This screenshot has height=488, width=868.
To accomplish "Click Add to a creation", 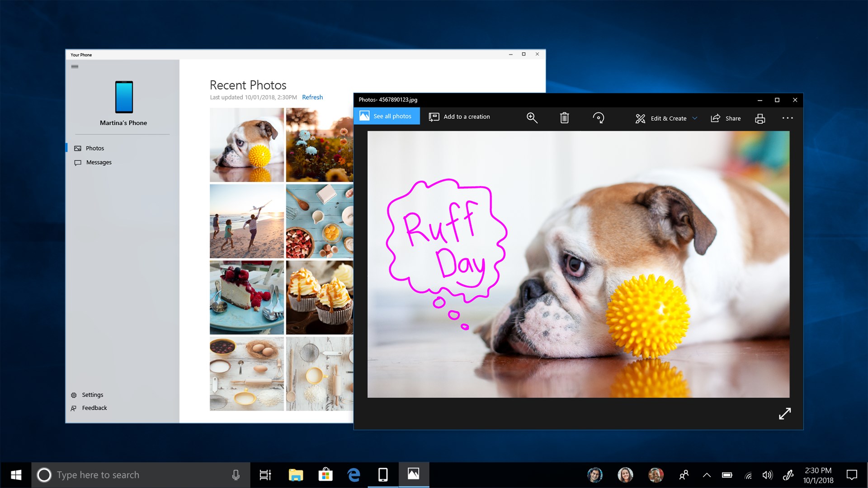I will tap(459, 117).
